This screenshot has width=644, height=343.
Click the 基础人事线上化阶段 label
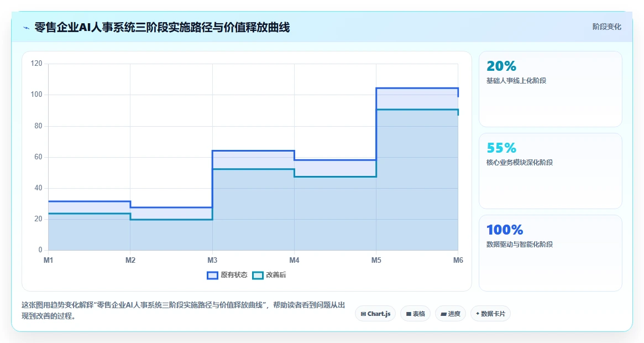pos(516,81)
